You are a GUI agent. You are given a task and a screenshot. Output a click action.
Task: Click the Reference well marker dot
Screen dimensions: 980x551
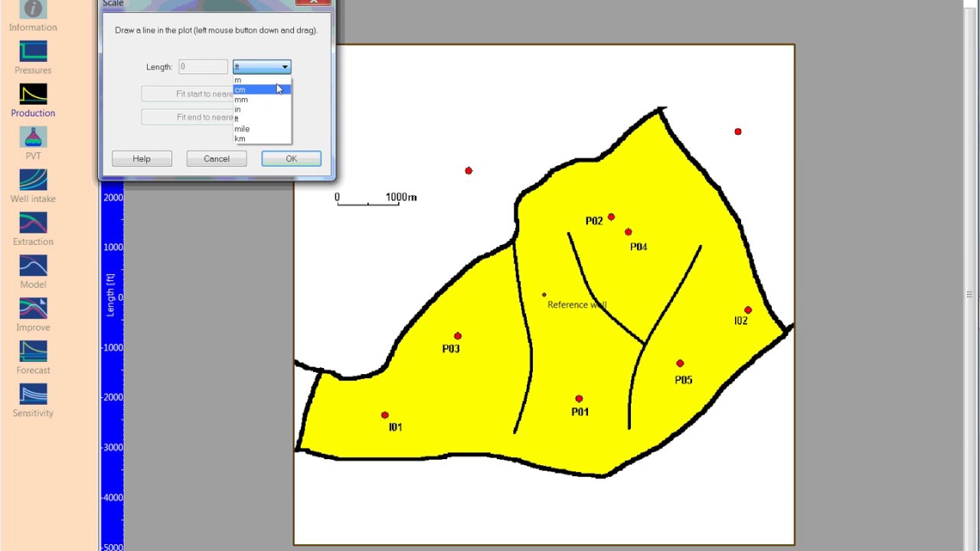click(x=544, y=295)
